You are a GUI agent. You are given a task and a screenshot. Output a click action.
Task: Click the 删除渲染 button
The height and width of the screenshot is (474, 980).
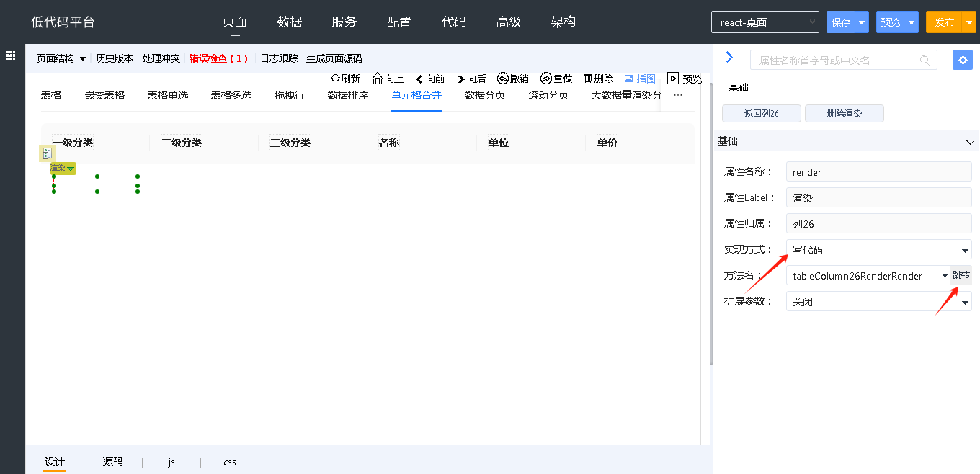point(845,114)
